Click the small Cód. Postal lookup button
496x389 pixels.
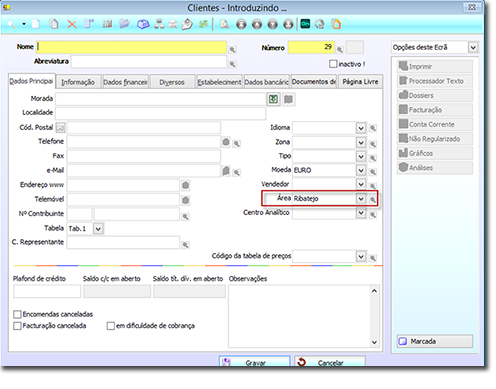(x=60, y=128)
